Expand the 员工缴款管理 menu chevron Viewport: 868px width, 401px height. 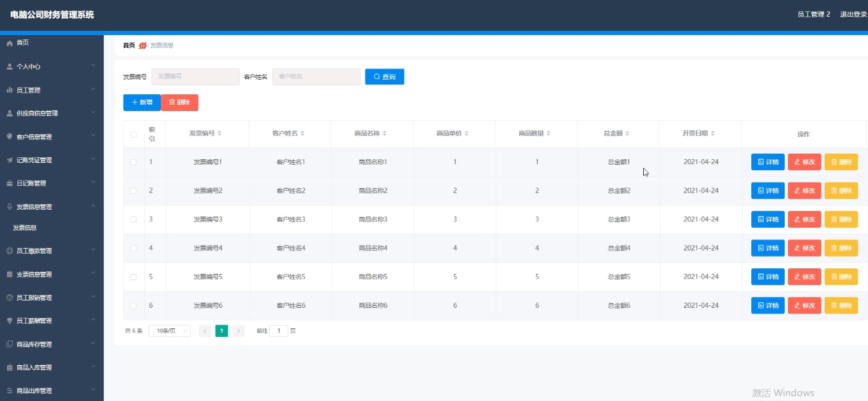pyautogui.click(x=93, y=250)
